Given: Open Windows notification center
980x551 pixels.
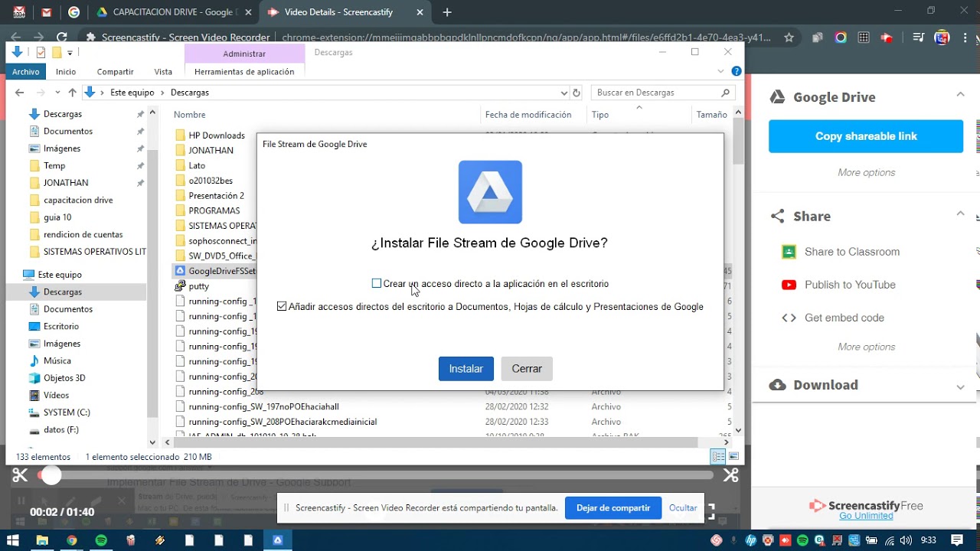Looking at the screenshot, I should tap(957, 540).
